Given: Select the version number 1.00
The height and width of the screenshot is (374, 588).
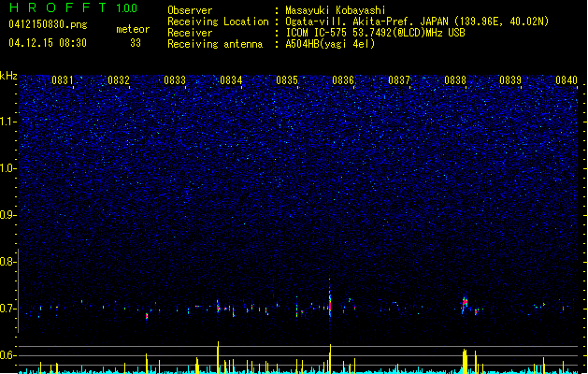Looking at the screenshot, I should pyautogui.click(x=127, y=8).
